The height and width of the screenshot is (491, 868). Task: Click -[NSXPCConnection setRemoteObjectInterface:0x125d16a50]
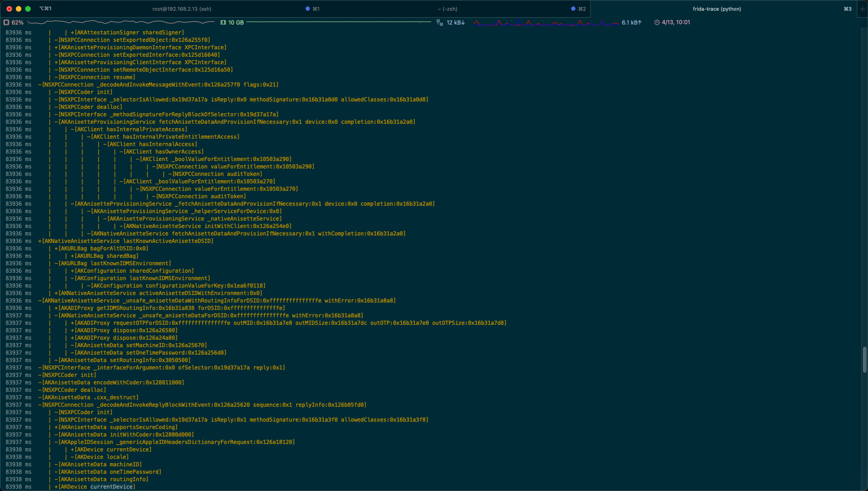pos(144,70)
